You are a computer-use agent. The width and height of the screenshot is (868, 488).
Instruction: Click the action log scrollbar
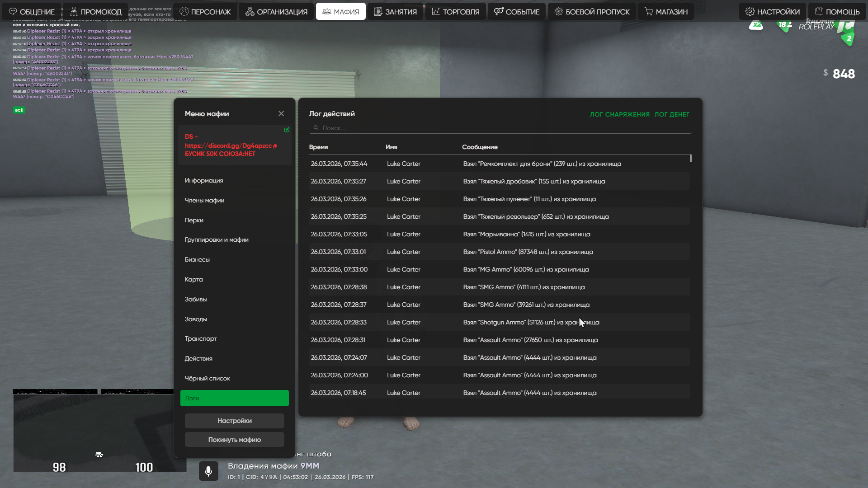click(690, 159)
